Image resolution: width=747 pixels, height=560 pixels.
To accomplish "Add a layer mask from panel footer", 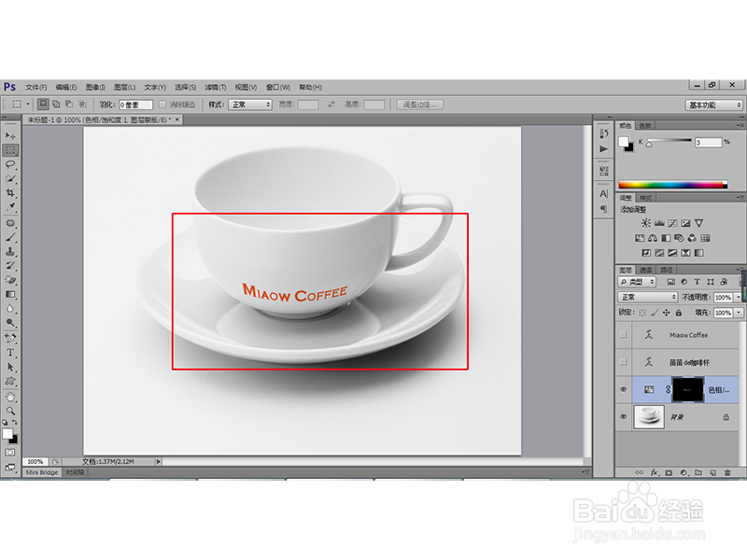I will tap(669, 472).
